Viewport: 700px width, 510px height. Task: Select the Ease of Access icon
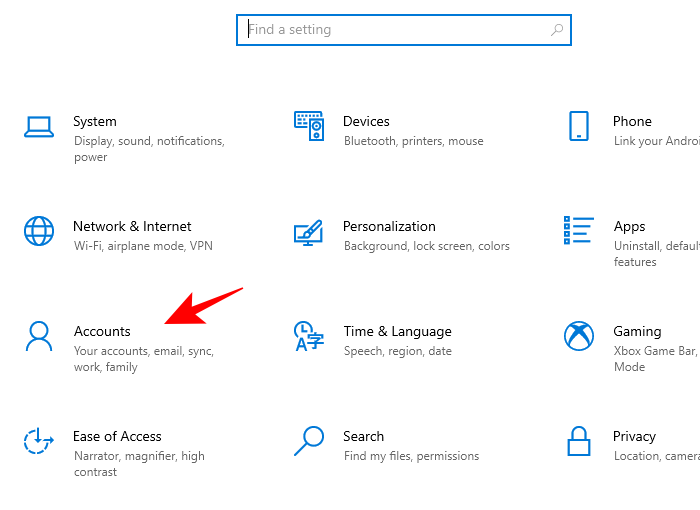(38, 441)
